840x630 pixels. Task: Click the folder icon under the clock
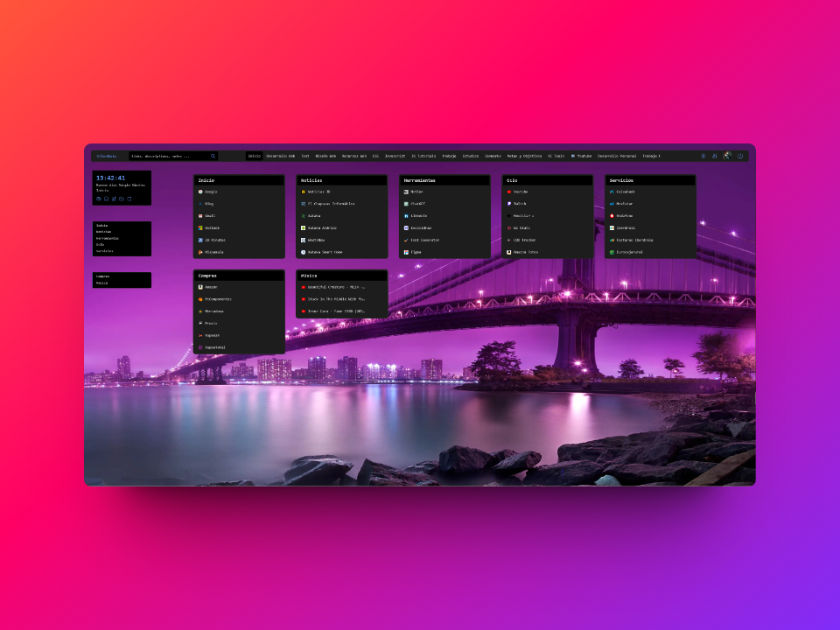[x=122, y=199]
